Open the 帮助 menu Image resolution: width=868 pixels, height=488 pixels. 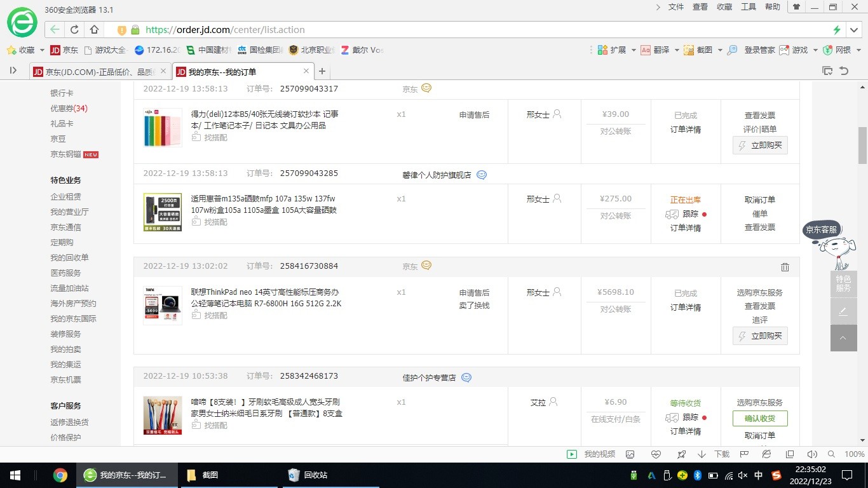click(773, 7)
